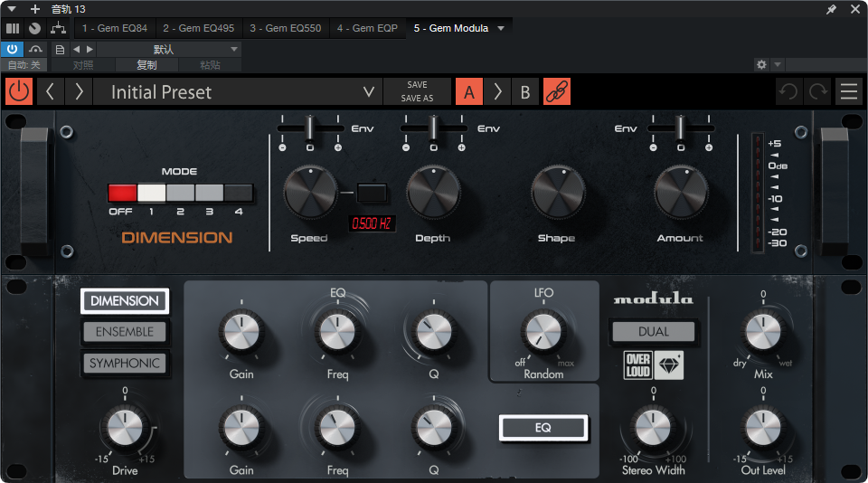The width and height of the screenshot is (868, 483).
Task: Load the next preset arrow
Action: [79, 91]
